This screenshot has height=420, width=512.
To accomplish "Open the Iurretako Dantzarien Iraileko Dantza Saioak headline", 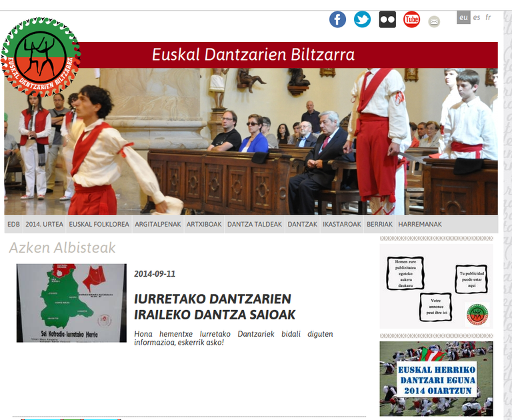I will (x=215, y=307).
